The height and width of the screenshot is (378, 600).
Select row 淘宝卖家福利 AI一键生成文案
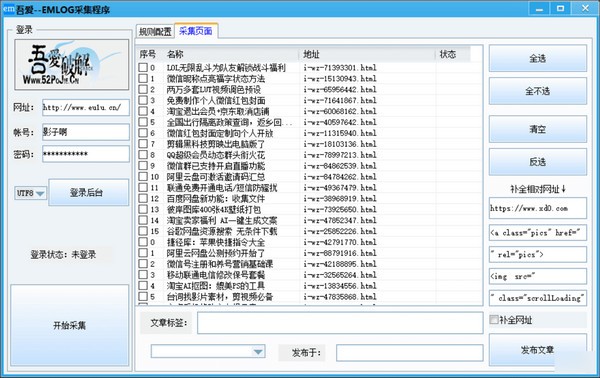(x=309, y=220)
